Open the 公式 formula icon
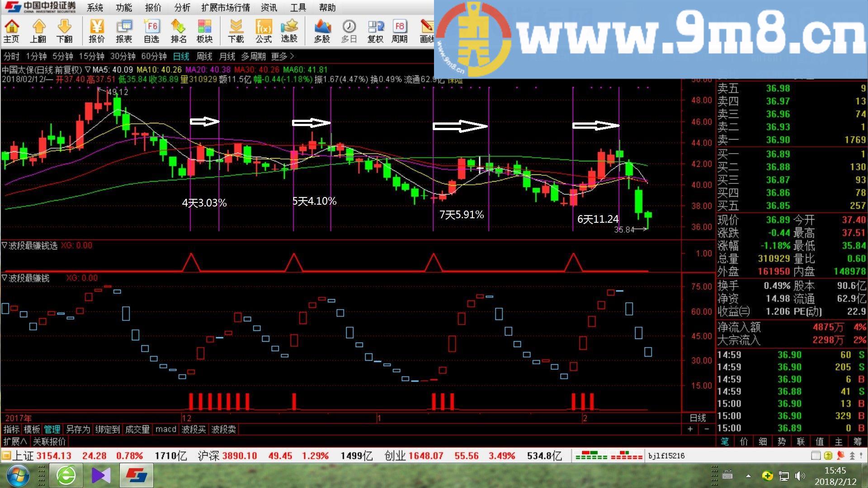Viewport: 868px width, 488px height. pyautogui.click(x=263, y=31)
